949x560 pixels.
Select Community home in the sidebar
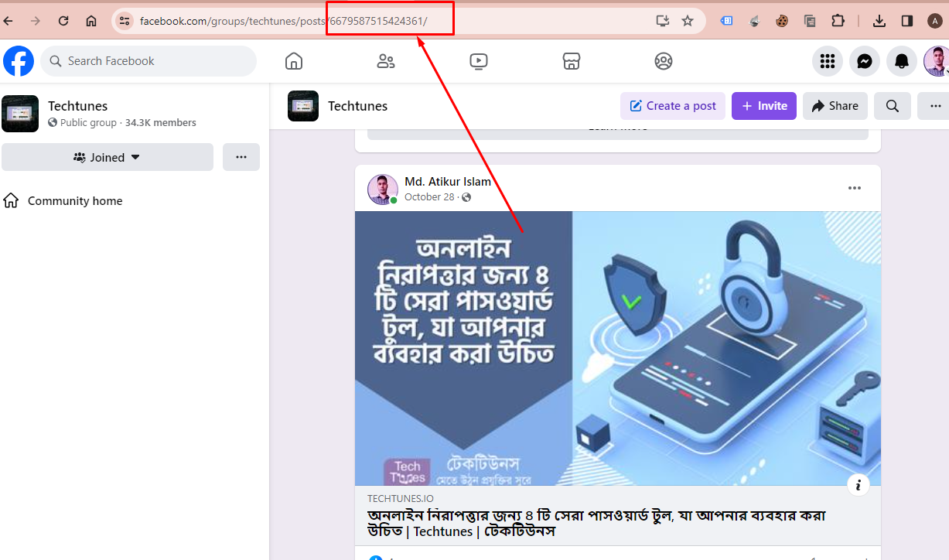[x=74, y=200]
